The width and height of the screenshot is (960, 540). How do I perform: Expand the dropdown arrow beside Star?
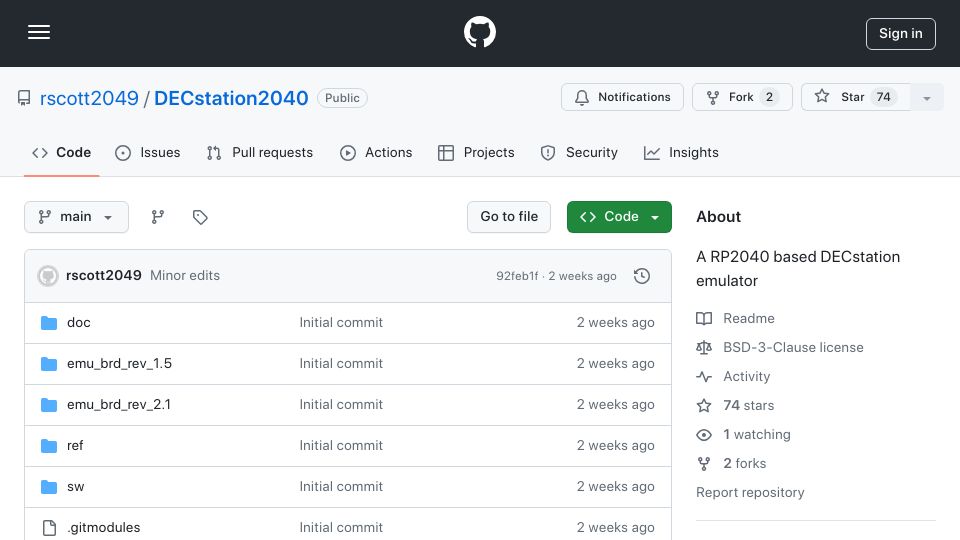(926, 98)
